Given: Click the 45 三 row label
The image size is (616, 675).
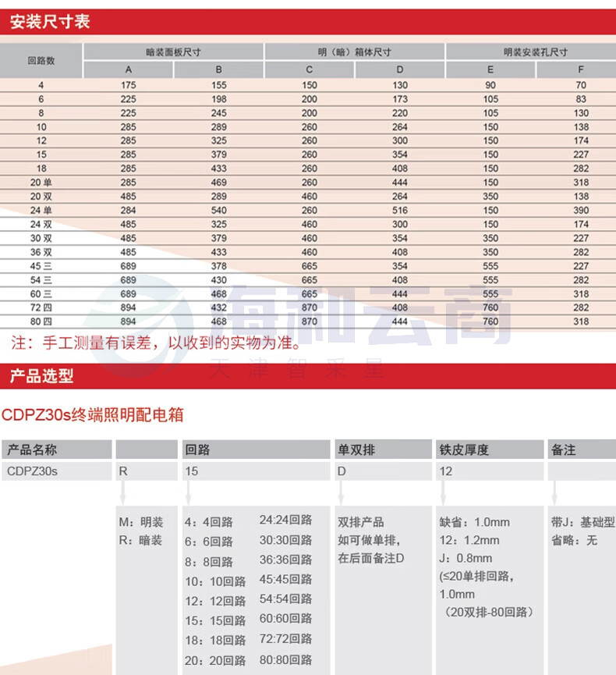Looking at the screenshot, I should (x=41, y=266).
